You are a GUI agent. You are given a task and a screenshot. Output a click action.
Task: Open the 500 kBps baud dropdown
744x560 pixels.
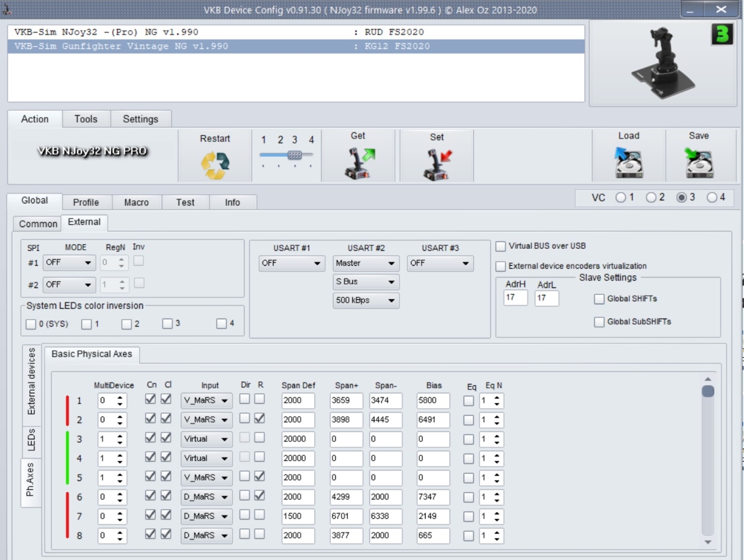point(365,301)
